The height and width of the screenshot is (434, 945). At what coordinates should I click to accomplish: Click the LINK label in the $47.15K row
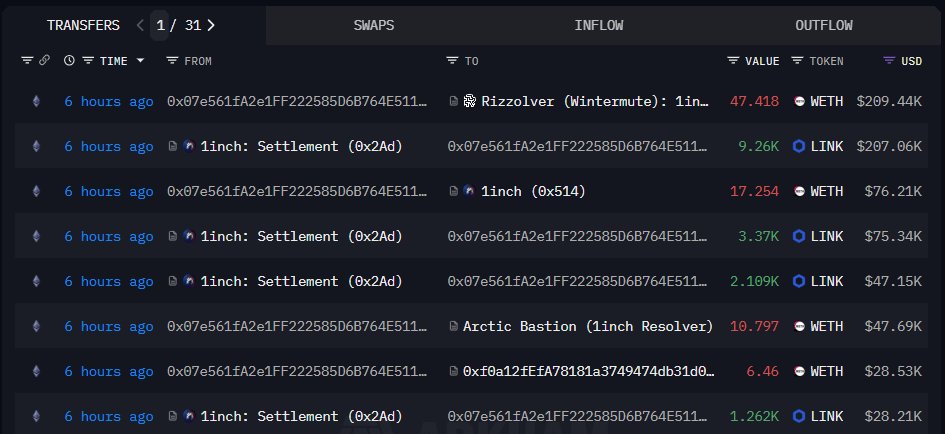pos(827,281)
